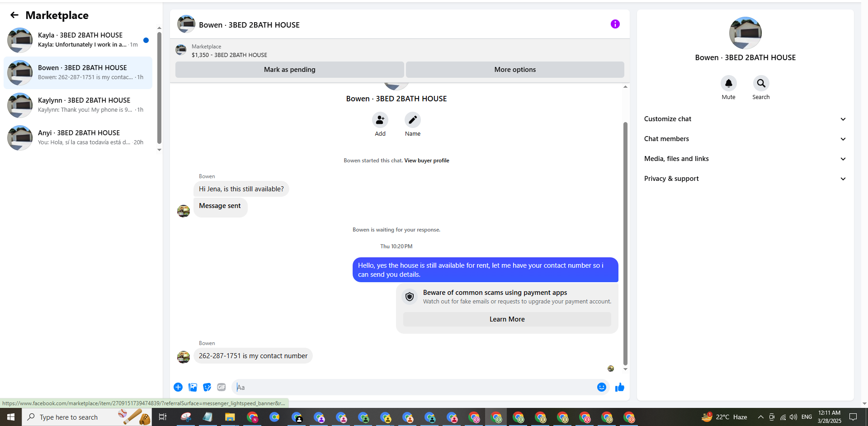Open more actions plus icon in composer
Viewport: 868px width, 426px height.
tap(178, 387)
